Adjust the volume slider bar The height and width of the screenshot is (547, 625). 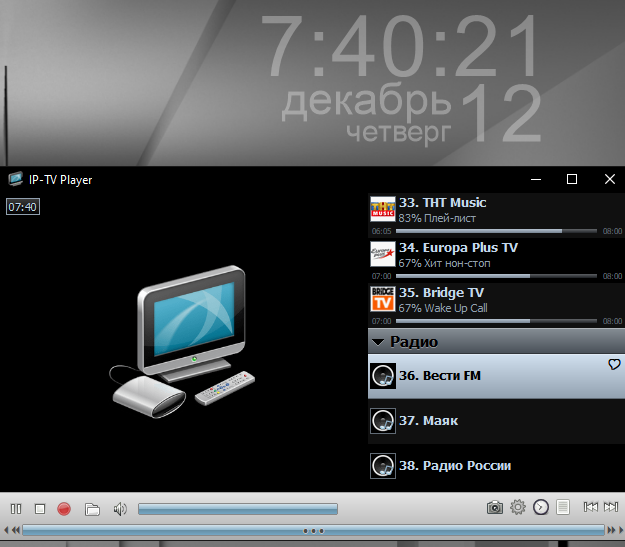point(238,509)
